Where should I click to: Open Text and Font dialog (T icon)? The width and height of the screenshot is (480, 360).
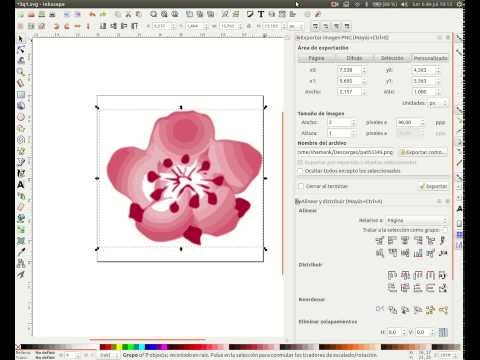tap(261, 14)
